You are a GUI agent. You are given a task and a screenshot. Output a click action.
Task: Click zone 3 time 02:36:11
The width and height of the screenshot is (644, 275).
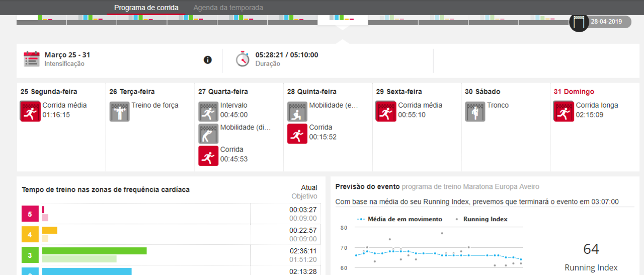coord(303,251)
